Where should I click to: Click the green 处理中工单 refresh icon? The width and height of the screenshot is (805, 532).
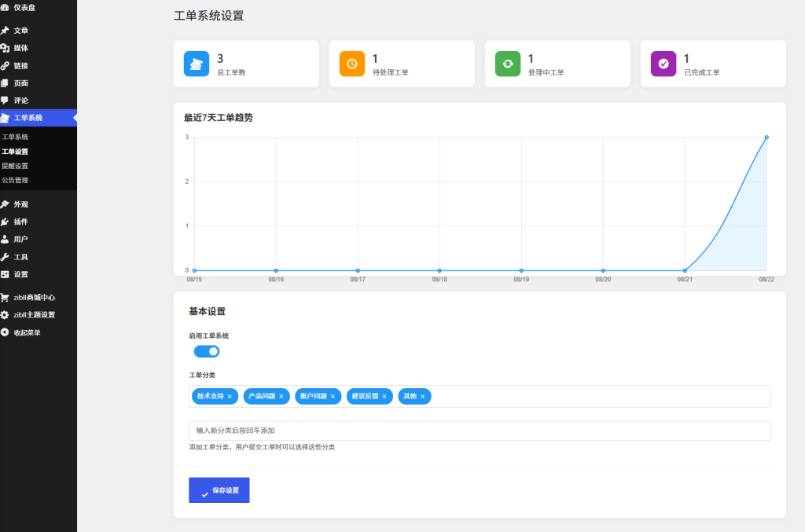[508, 64]
